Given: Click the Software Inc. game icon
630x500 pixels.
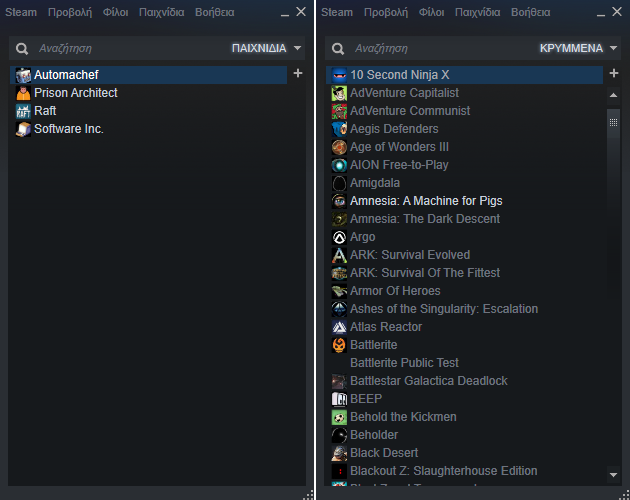Looking at the screenshot, I should (x=23, y=129).
